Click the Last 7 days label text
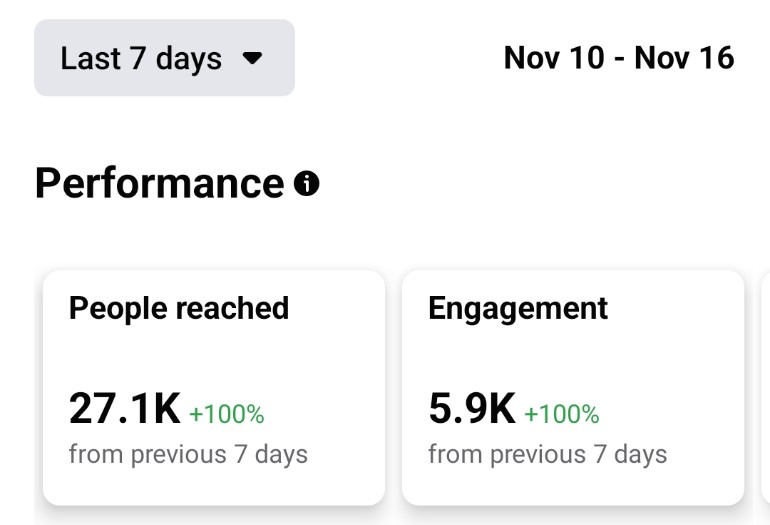The width and height of the screenshot is (770, 525). (141, 58)
